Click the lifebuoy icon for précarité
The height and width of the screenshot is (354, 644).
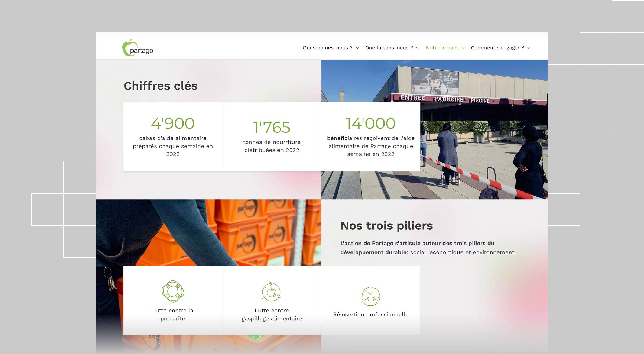pyautogui.click(x=173, y=291)
